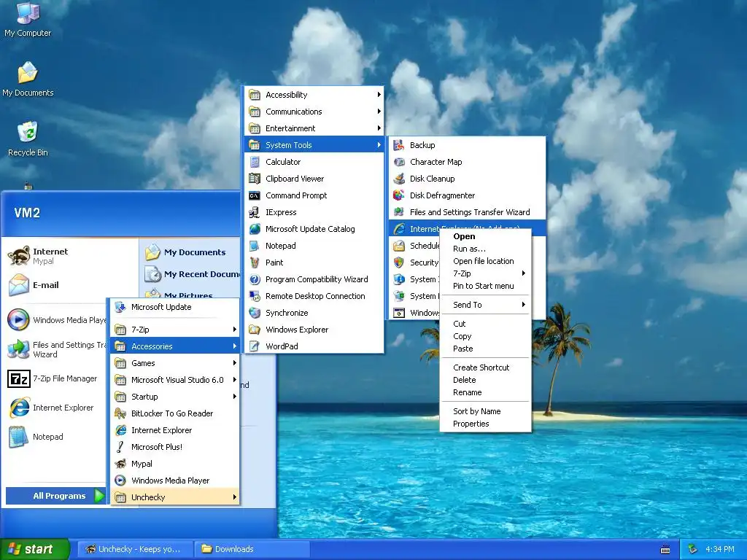This screenshot has width=747, height=560.
Task: Launch Windows Media Player from All Programs
Action: coord(174,481)
